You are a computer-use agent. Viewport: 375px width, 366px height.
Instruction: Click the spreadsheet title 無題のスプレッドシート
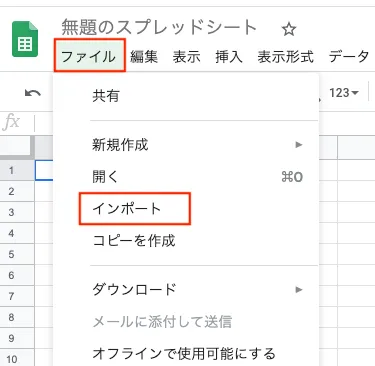pos(159,27)
